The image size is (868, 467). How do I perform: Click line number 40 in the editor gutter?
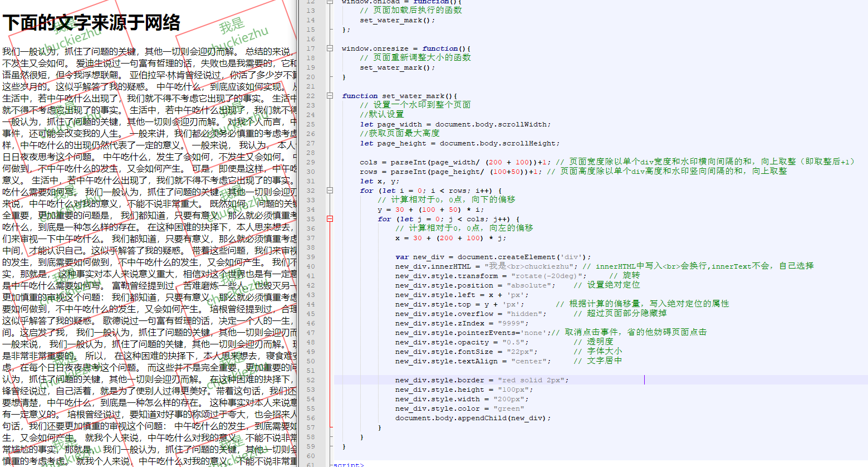311,266
